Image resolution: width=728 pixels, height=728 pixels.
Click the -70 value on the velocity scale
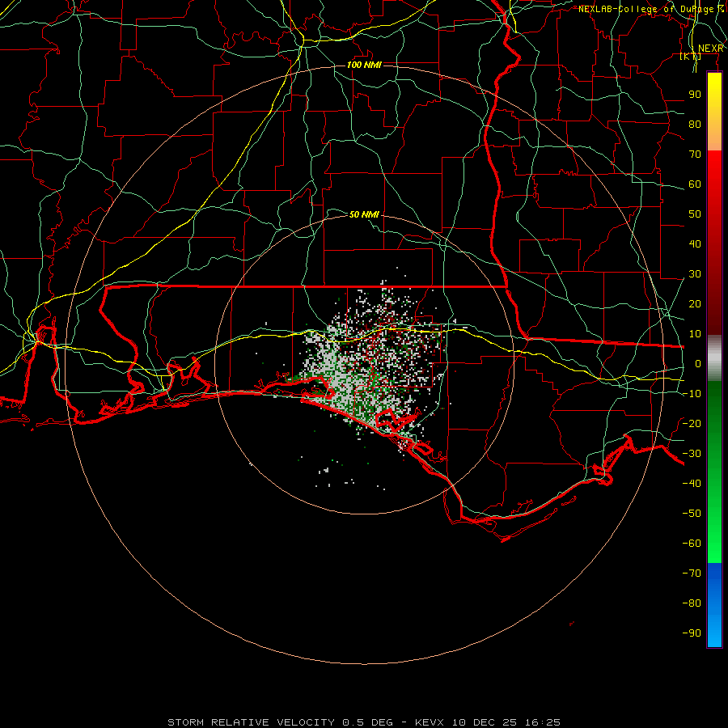(x=692, y=574)
